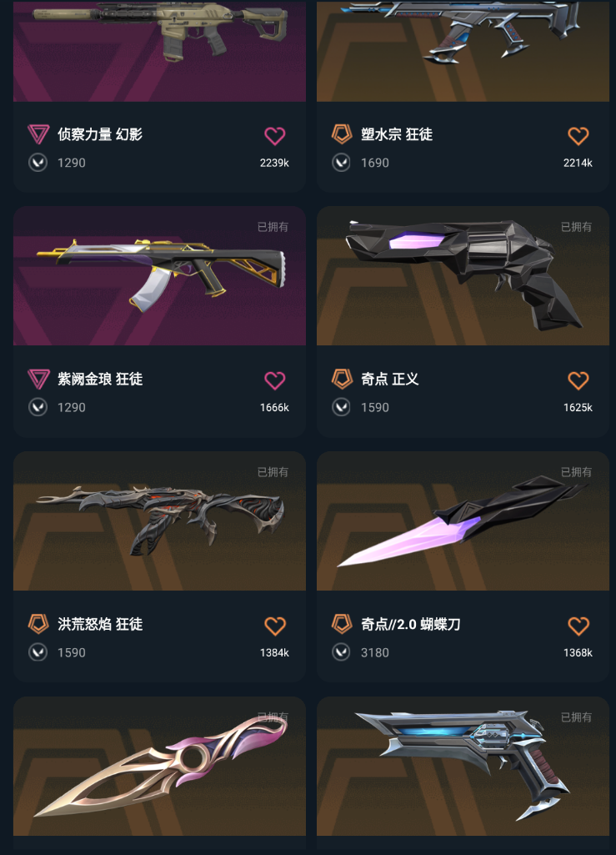Click the pink tier icon beside 侦察力量 幻影
Viewport: 616px width, 855px height.
[38, 134]
